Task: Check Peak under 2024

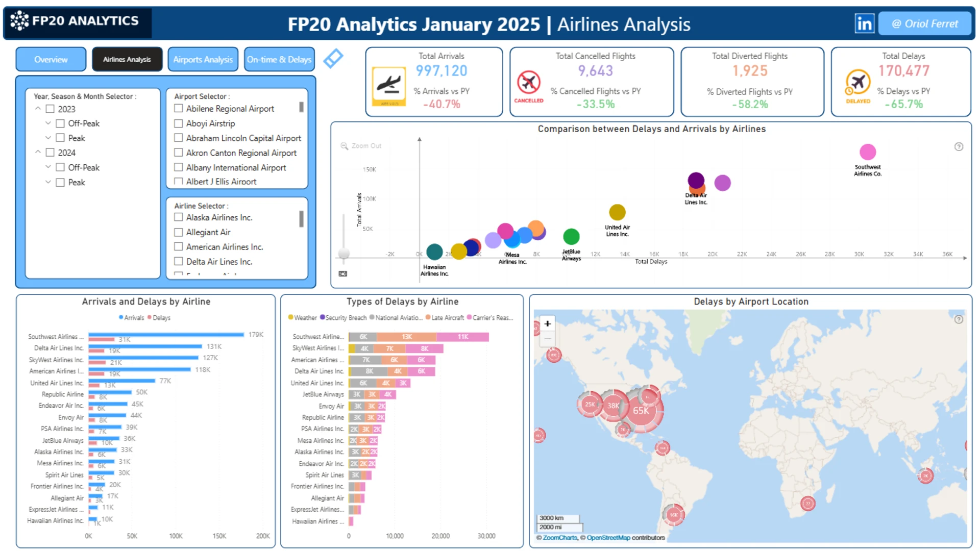Action: point(60,183)
